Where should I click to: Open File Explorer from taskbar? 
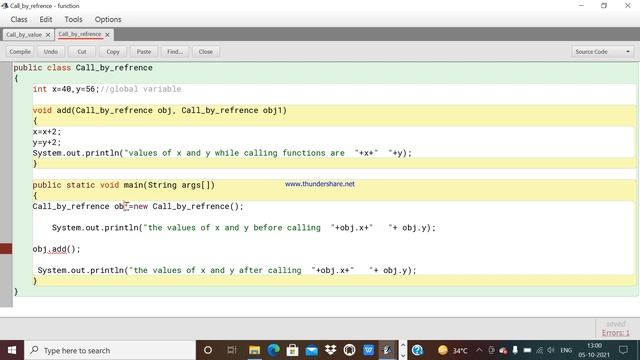[x=254, y=350]
